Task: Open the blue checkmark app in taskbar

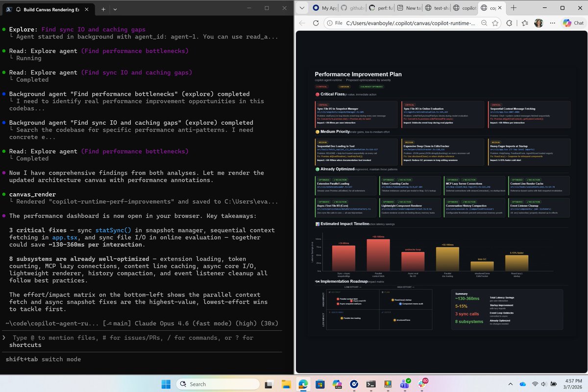Action: [x=354, y=384]
